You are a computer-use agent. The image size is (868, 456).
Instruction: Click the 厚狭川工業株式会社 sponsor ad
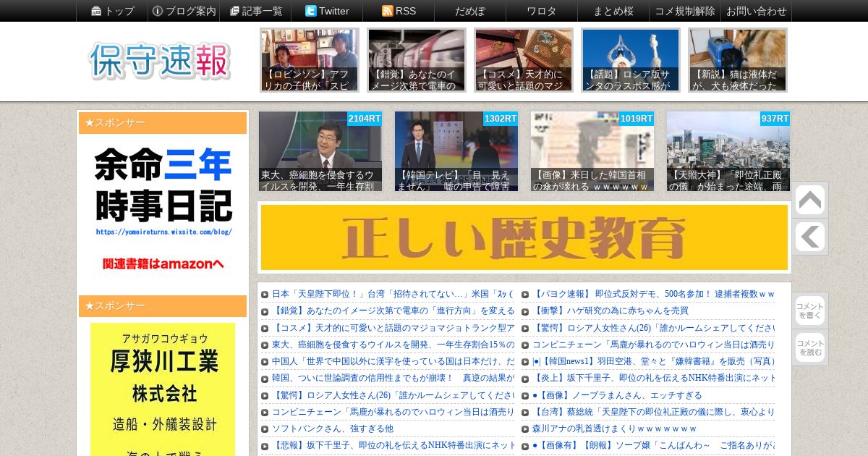pos(163,389)
